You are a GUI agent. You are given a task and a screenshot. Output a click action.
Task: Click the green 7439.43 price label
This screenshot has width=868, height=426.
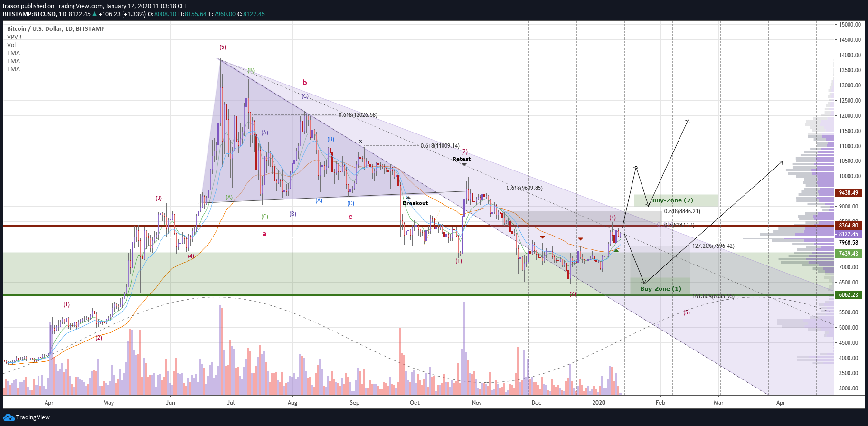click(849, 254)
